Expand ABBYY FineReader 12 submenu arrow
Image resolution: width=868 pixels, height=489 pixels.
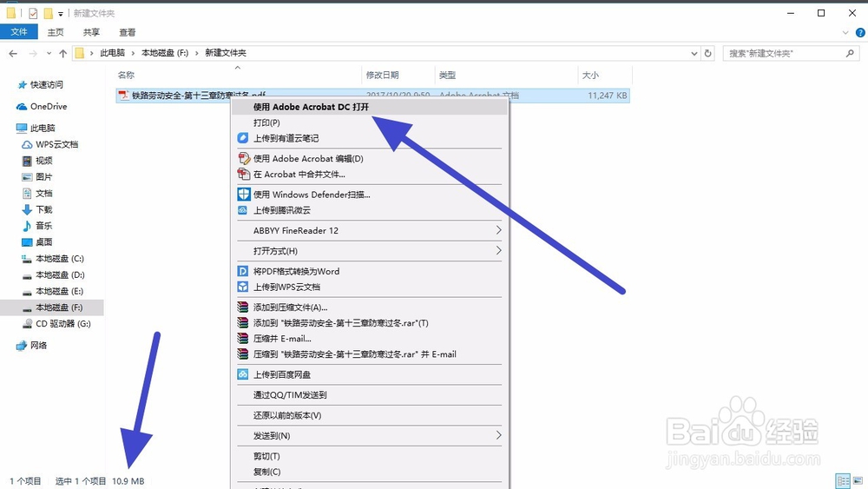pos(498,230)
